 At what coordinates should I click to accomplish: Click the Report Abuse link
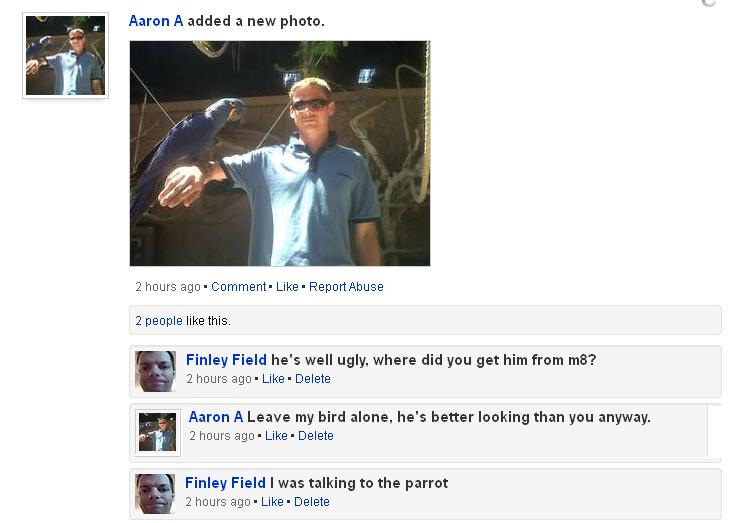(346, 287)
